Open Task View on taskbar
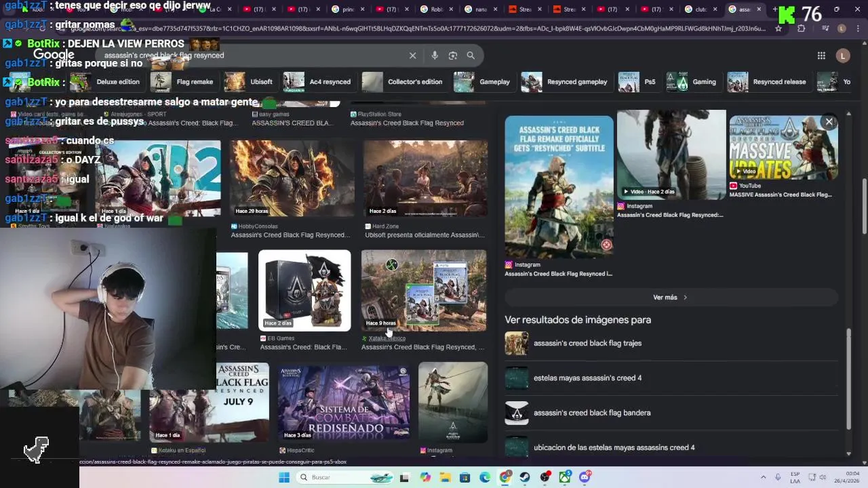The width and height of the screenshot is (868, 488). tap(404, 477)
